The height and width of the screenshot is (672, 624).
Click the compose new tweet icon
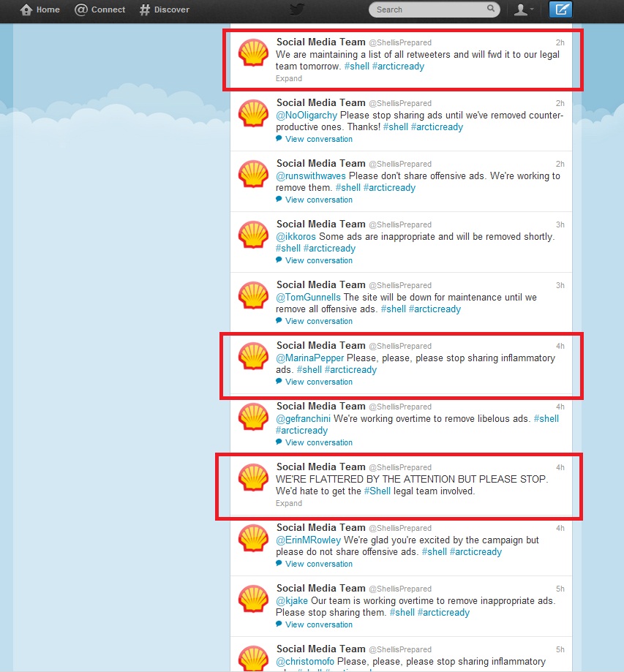click(560, 10)
